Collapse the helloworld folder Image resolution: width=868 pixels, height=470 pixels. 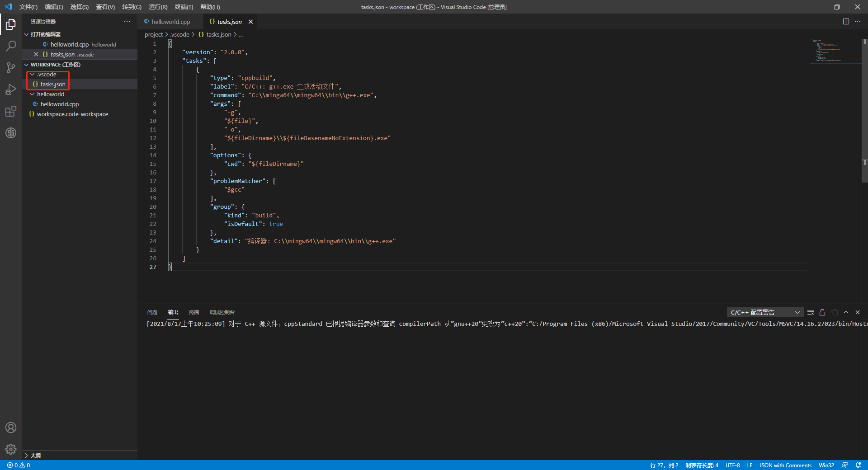pos(32,94)
